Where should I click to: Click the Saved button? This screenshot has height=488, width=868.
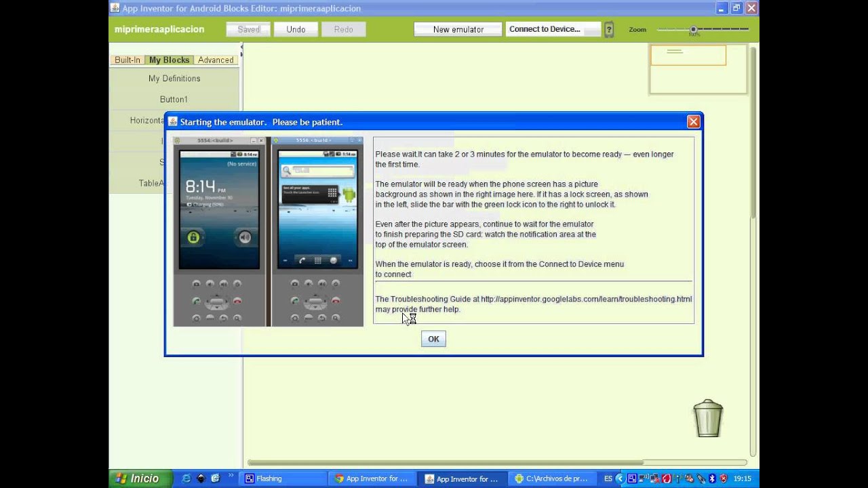248,29
